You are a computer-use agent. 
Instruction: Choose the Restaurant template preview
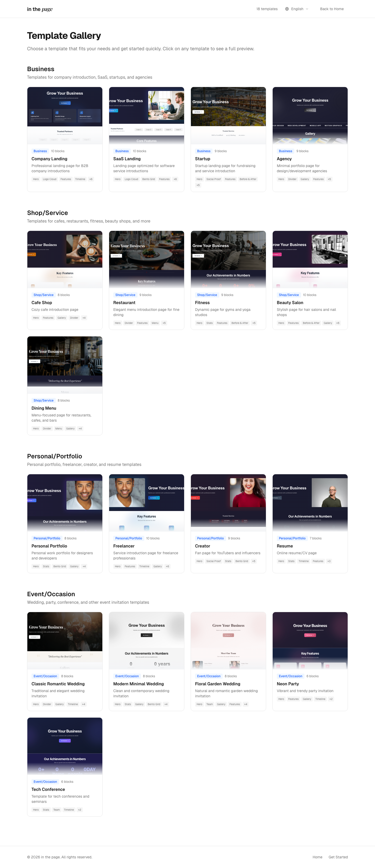[146, 259]
